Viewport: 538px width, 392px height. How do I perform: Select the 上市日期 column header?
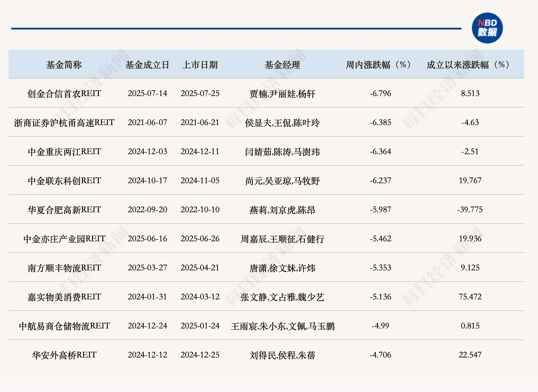[200, 65]
